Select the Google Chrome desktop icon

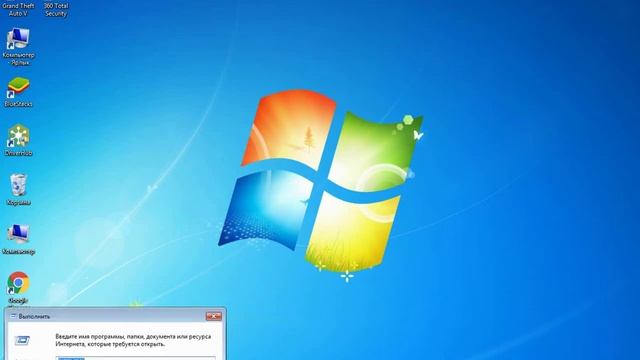(x=18, y=288)
